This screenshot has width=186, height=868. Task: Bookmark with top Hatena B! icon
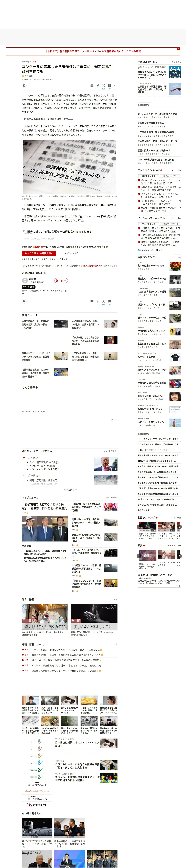click(109, 86)
